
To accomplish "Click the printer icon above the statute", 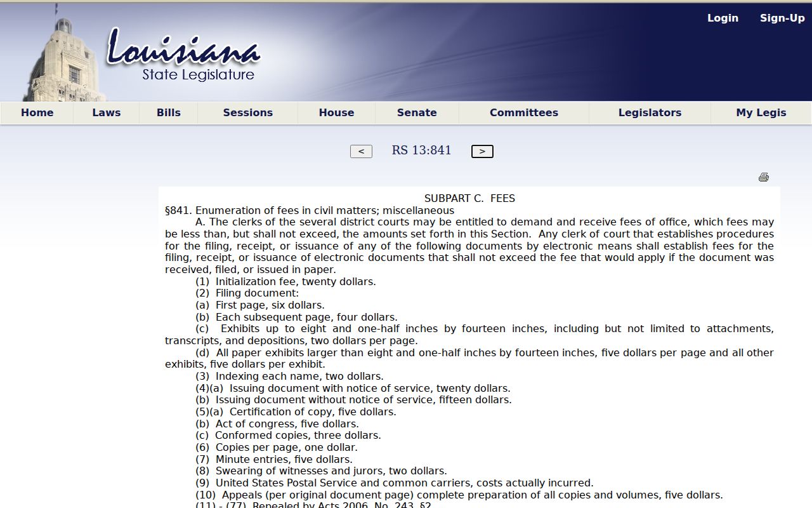I will click(764, 177).
